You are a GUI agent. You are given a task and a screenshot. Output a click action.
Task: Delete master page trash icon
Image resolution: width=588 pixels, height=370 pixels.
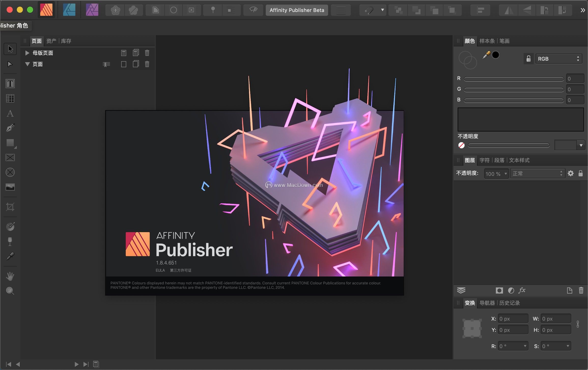point(147,53)
